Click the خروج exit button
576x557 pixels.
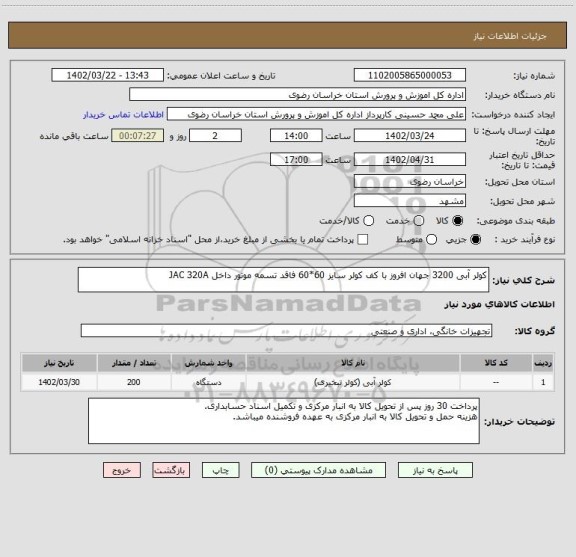(122, 470)
